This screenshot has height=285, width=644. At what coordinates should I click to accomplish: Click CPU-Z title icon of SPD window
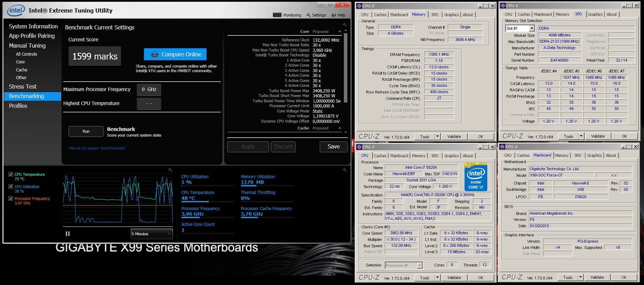coord(503,6)
